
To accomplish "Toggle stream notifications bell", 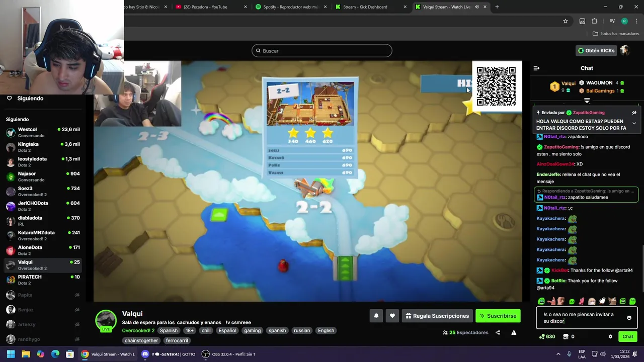I will [376, 316].
